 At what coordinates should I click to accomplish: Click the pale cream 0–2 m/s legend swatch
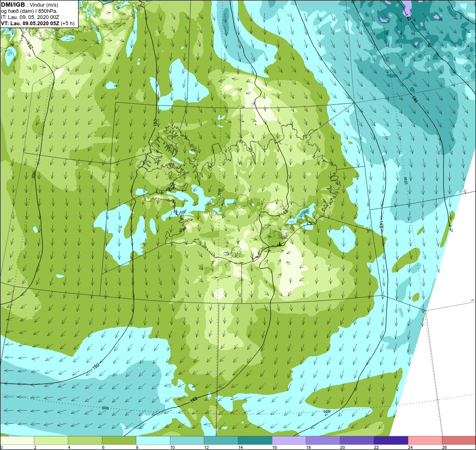click(17, 440)
